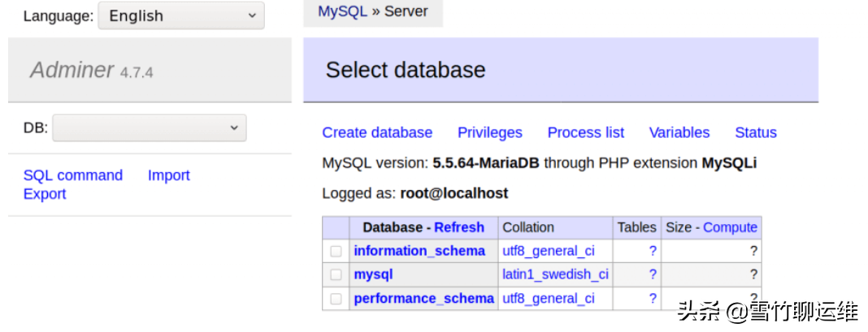The image size is (868, 332).
Task: Compute database sizes
Action: (x=730, y=227)
